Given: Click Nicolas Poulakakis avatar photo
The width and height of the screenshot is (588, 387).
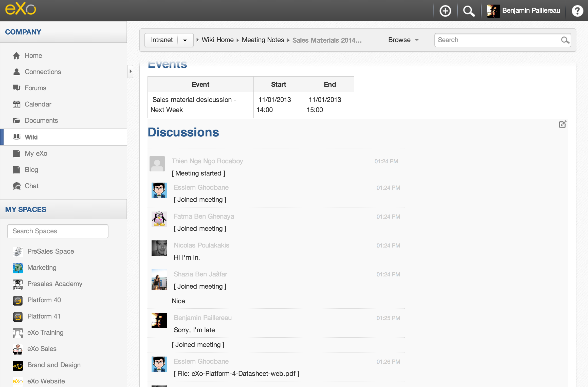Looking at the screenshot, I should point(159,248).
